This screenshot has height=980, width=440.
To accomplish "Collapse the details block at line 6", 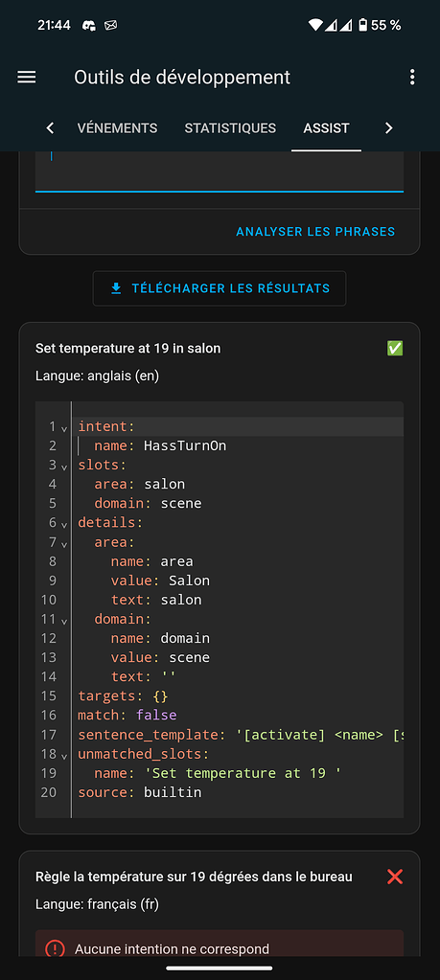I will coord(64,524).
